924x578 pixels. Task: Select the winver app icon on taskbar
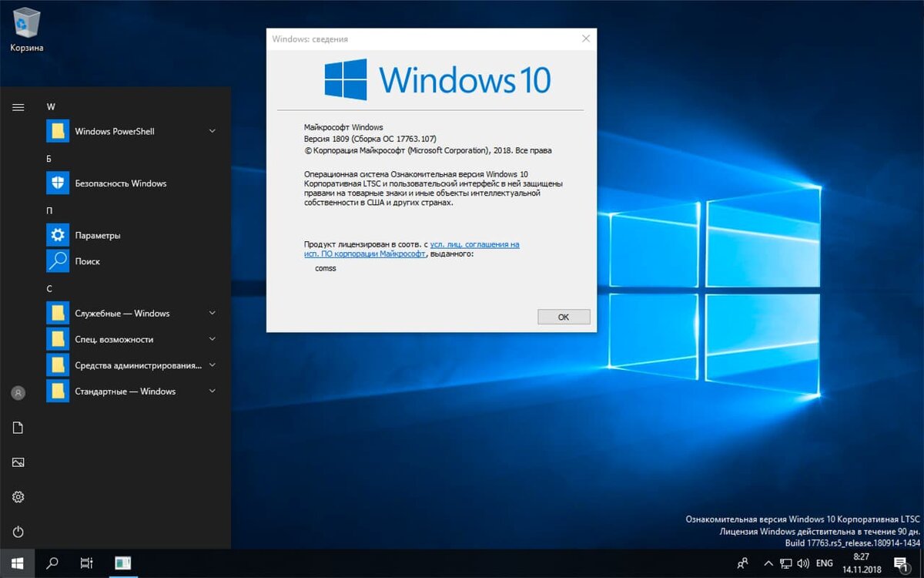(x=122, y=563)
